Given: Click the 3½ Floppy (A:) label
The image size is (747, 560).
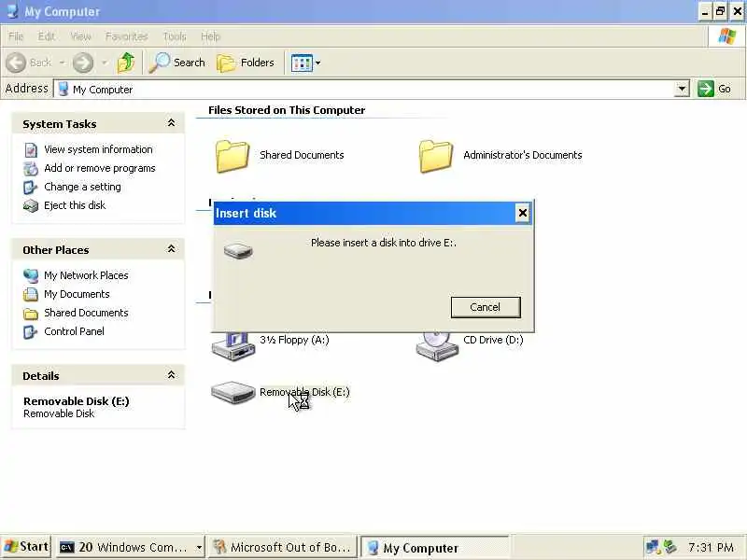Looking at the screenshot, I should click(294, 340).
